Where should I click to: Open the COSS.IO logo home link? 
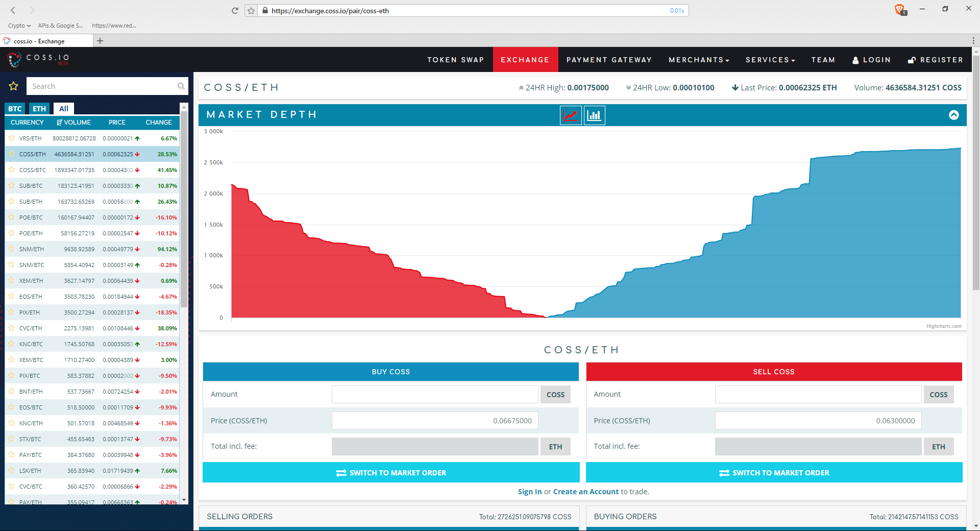point(38,60)
